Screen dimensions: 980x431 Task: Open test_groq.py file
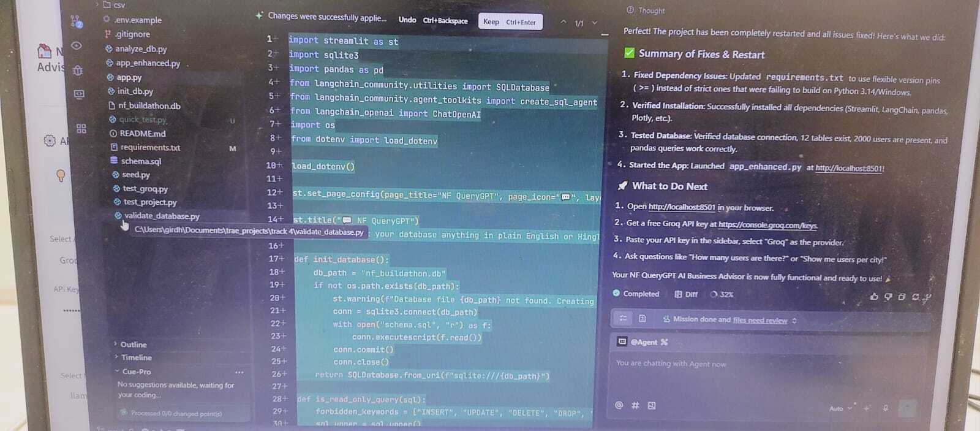click(x=145, y=189)
